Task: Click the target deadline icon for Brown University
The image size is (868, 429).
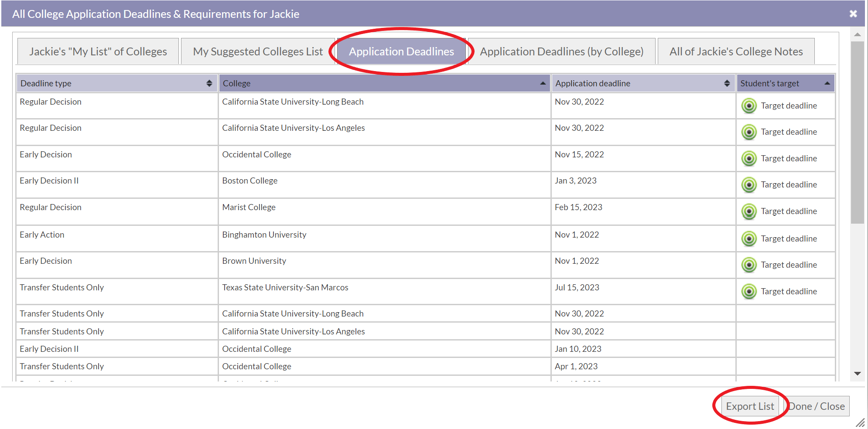Action: pyautogui.click(x=748, y=265)
